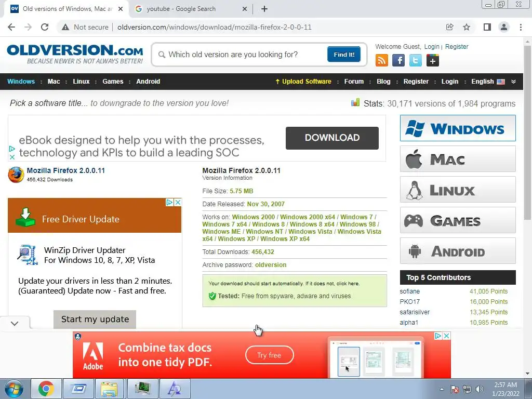Viewport: 532px width, 399px height.
Task: Open the Twitter social icon
Action: [x=415, y=61]
